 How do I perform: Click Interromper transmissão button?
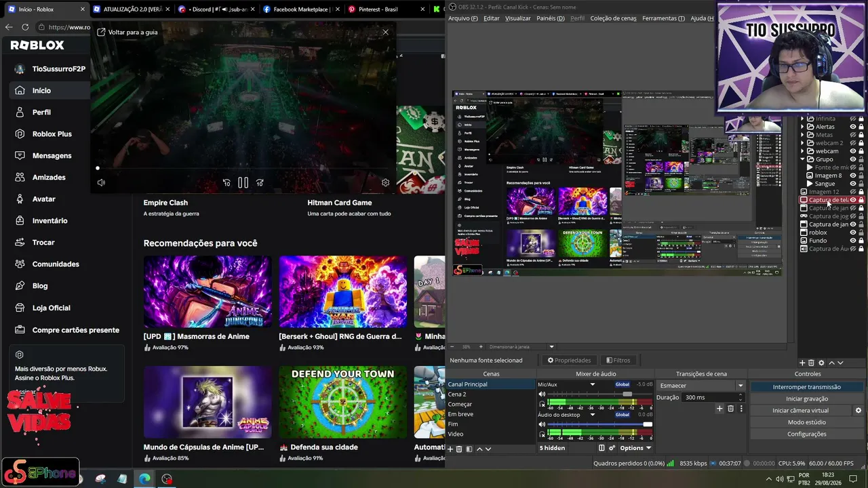point(806,387)
